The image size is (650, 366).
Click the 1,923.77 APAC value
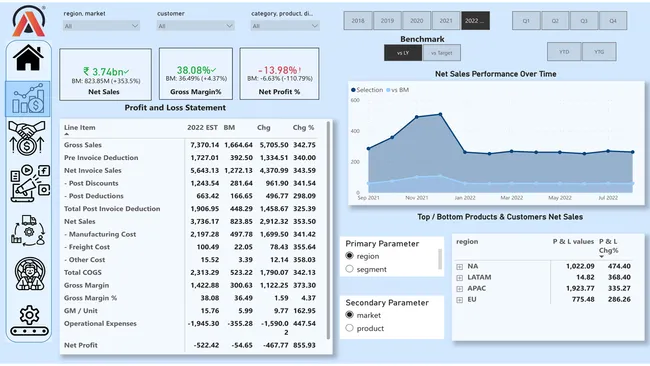[x=580, y=289]
